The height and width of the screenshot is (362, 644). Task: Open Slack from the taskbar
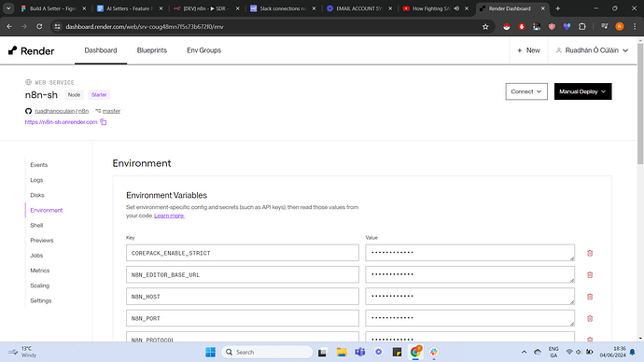click(x=434, y=352)
